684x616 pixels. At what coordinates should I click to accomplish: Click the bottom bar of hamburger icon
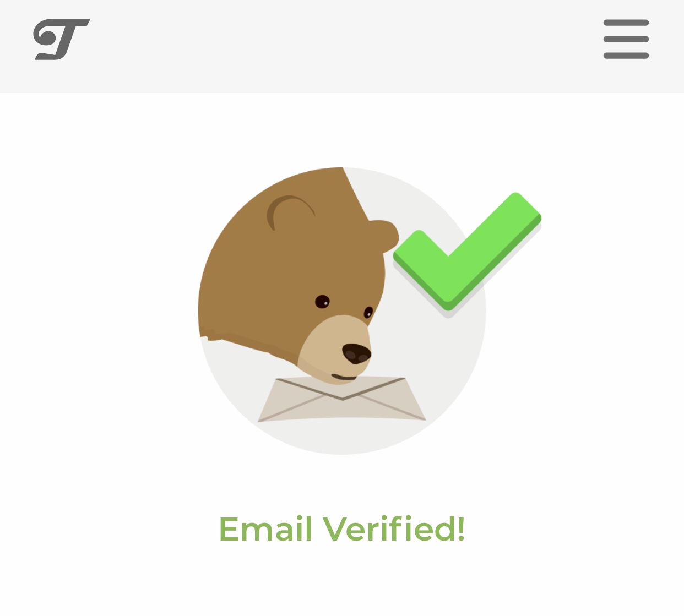(626, 56)
